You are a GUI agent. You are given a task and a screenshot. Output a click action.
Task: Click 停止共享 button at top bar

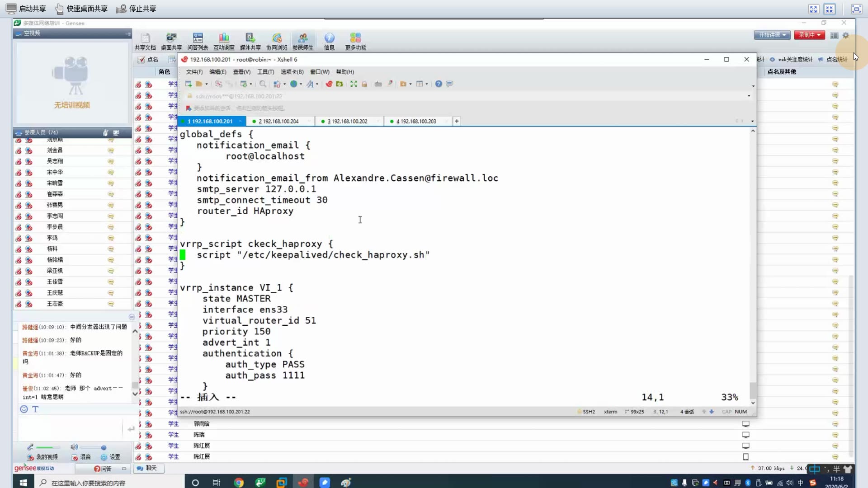coord(136,9)
